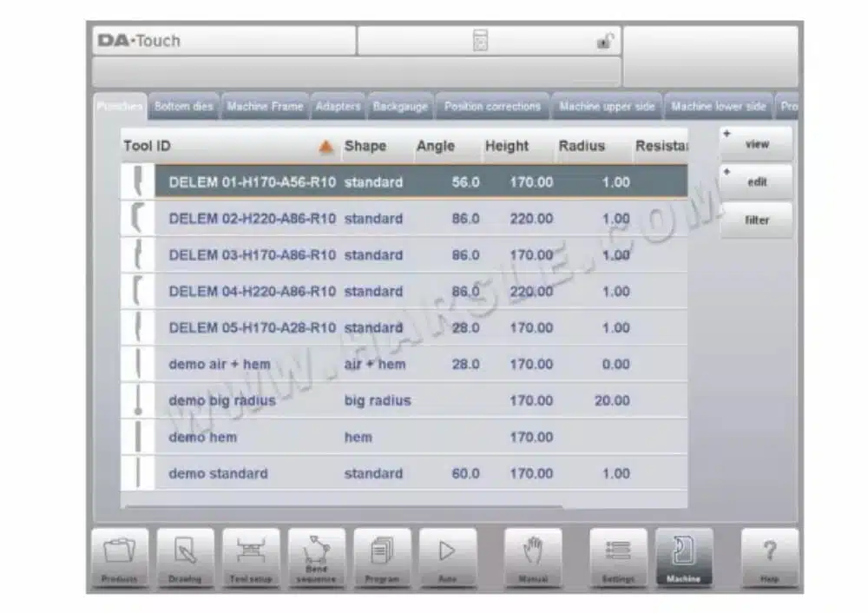This screenshot has height=613, width=868.
Task: Click the filter button
Action: click(x=756, y=221)
